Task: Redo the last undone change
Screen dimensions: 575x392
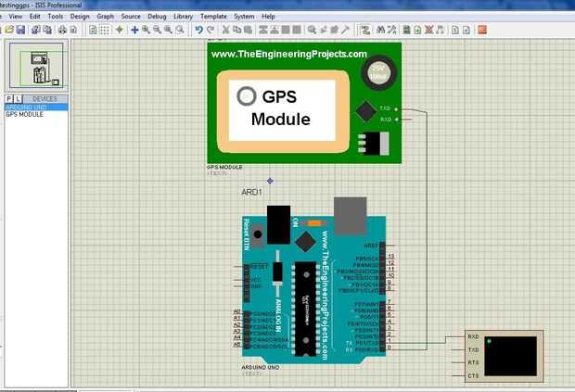Action: point(211,30)
